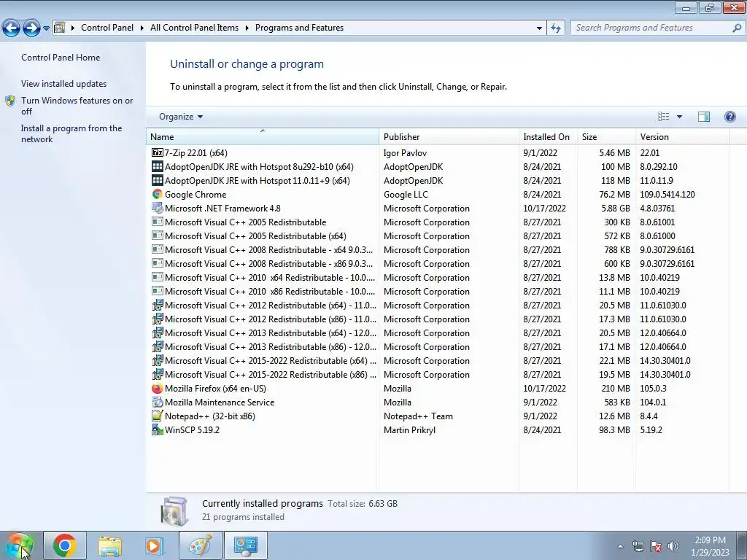Image resolution: width=747 pixels, height=560 pixels.
Task: Open Turn Windows features on or off
Action: click(x=77, y=106)
